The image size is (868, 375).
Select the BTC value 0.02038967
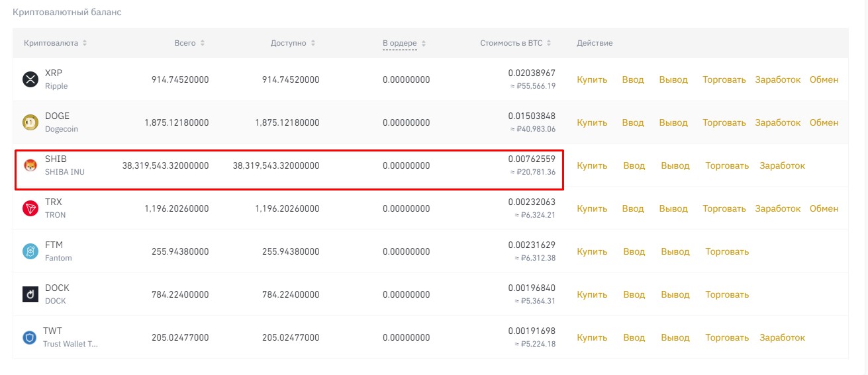[x=532, y=73]
